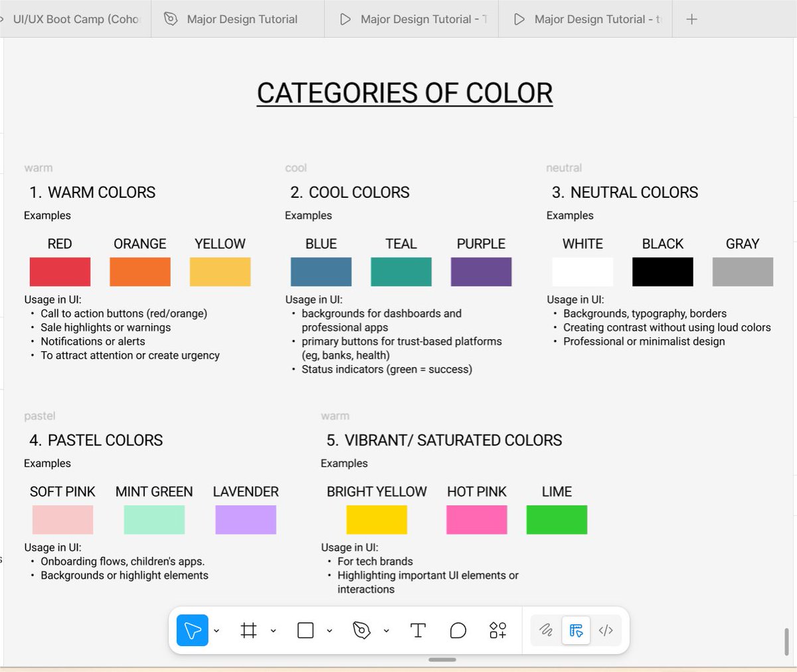Select the Pen tool
Image resolution: width=797 pixels, height=672 pixels.
click(x=361, y=630)
